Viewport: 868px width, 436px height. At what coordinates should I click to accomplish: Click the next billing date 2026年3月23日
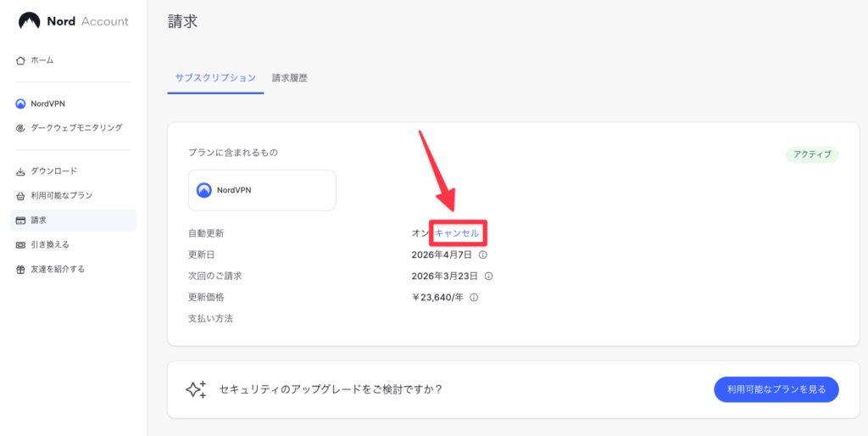tap(446, 276)
